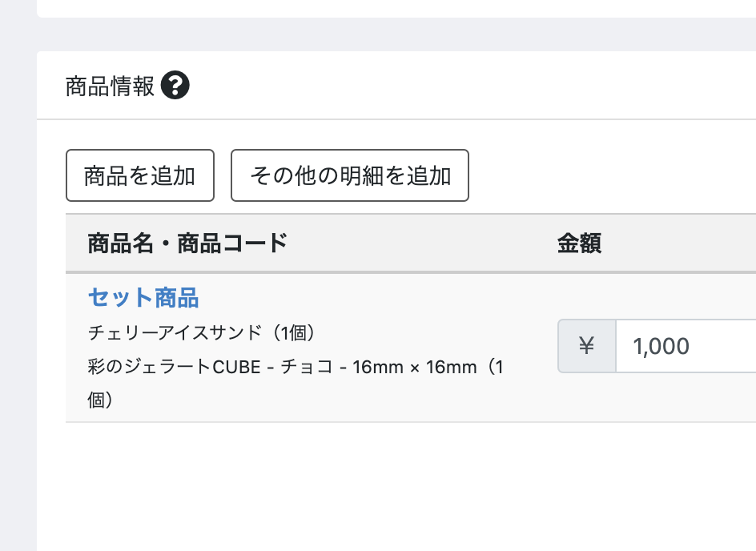Click the 彩のジェラートCUBE チョコ item line

click(x=295, y=367)
